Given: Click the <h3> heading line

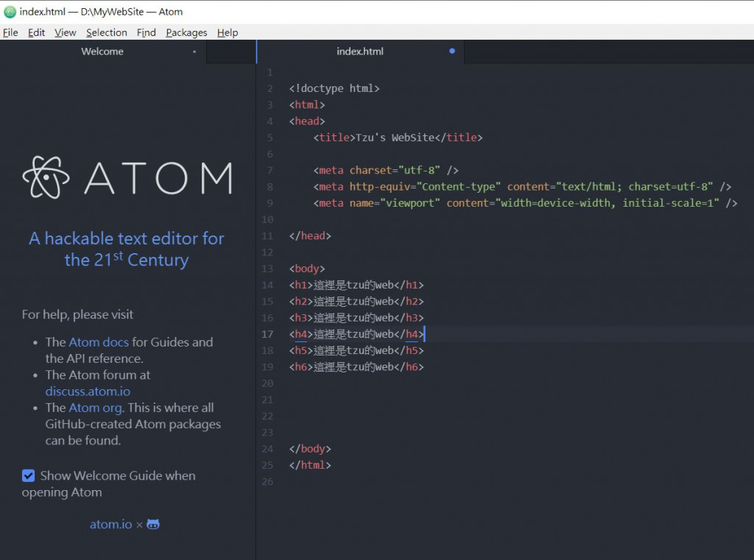Looking at the screenshot, I should click(356, 318).
